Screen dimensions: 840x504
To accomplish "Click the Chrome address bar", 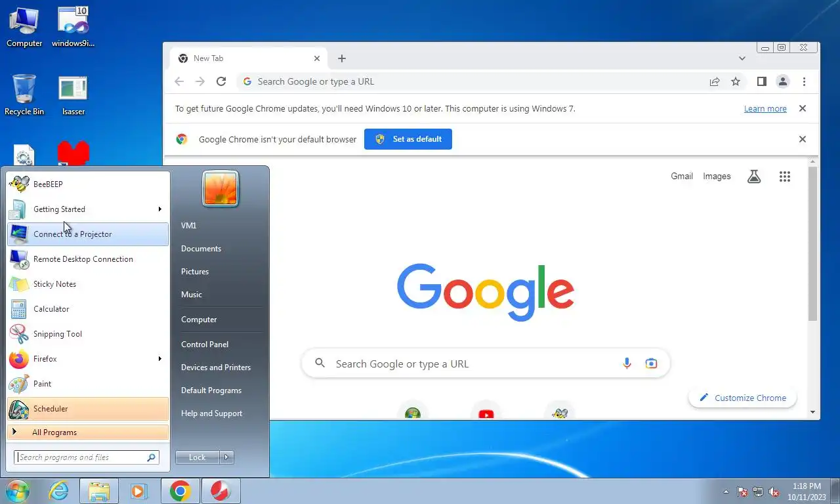I will (472, 81).
